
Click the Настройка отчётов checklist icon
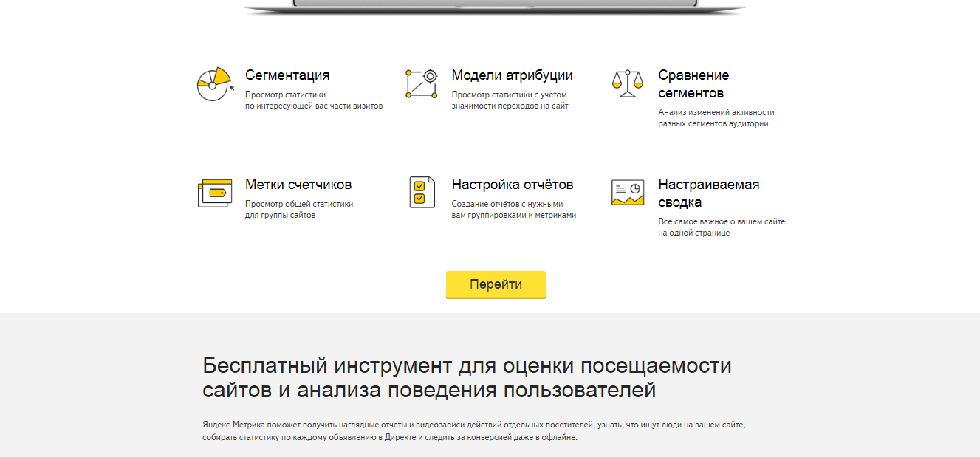[422, 192]
